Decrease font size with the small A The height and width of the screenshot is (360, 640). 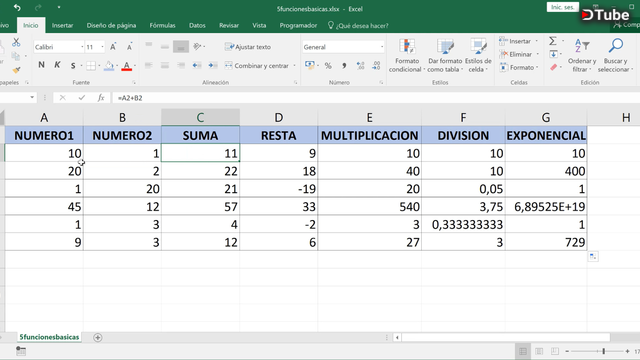pos(129,47)
